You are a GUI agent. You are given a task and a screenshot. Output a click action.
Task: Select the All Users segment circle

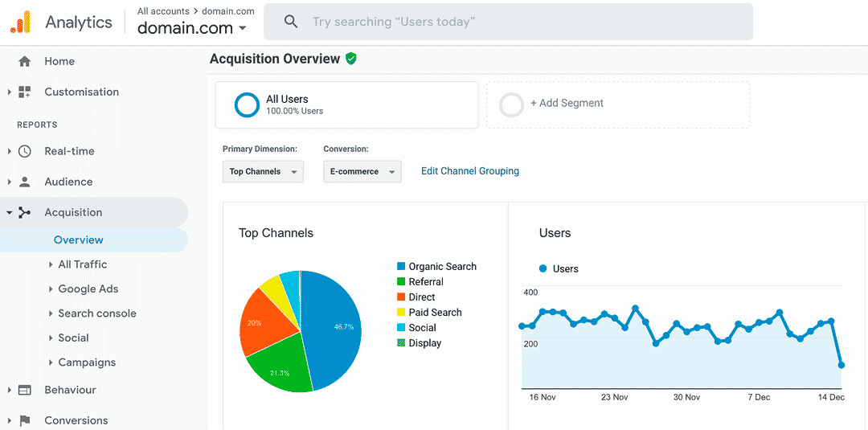point(247,104)
